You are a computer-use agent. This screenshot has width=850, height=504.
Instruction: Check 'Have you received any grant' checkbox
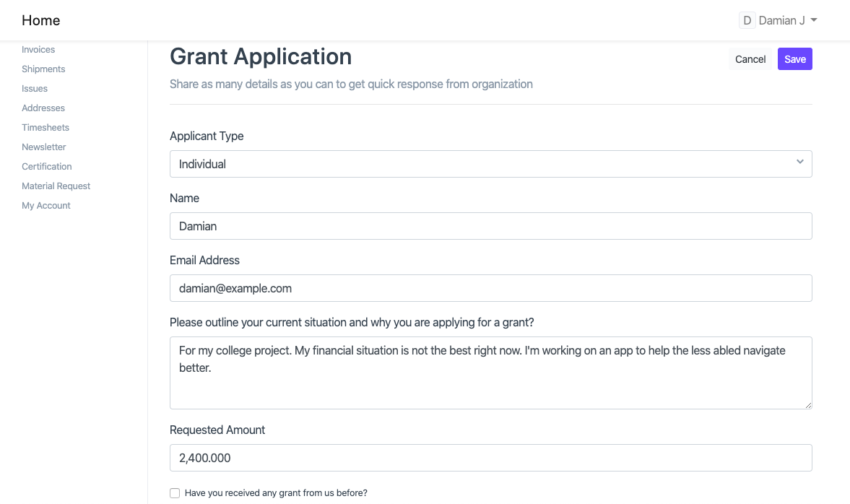(x=175, y=493)
